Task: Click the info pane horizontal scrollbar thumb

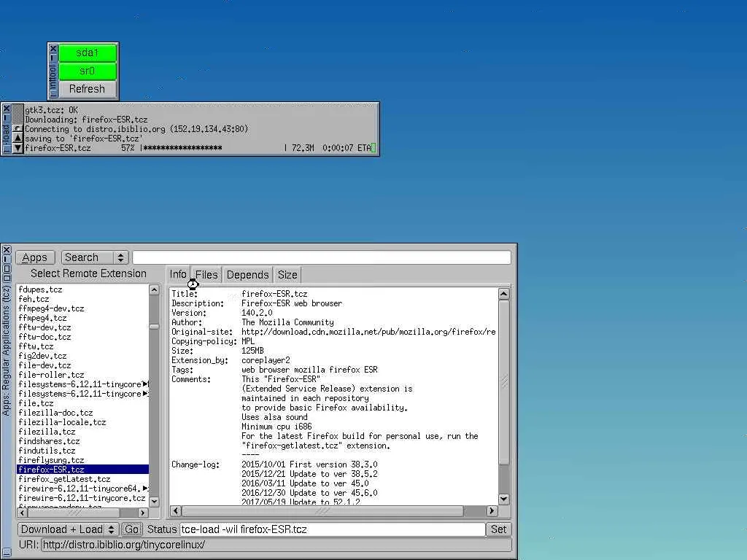Action: pos(322,511)
